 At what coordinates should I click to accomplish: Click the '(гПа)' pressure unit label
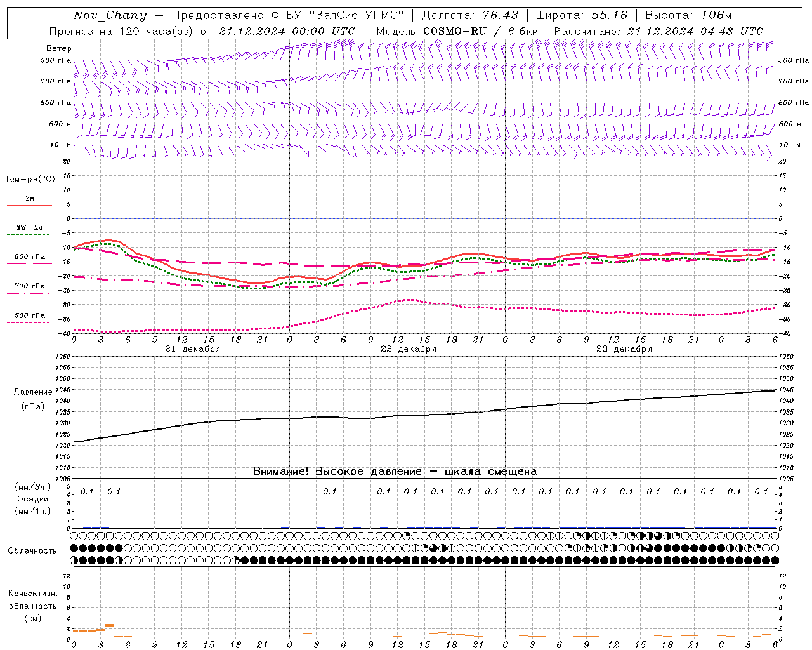(33, 406)
